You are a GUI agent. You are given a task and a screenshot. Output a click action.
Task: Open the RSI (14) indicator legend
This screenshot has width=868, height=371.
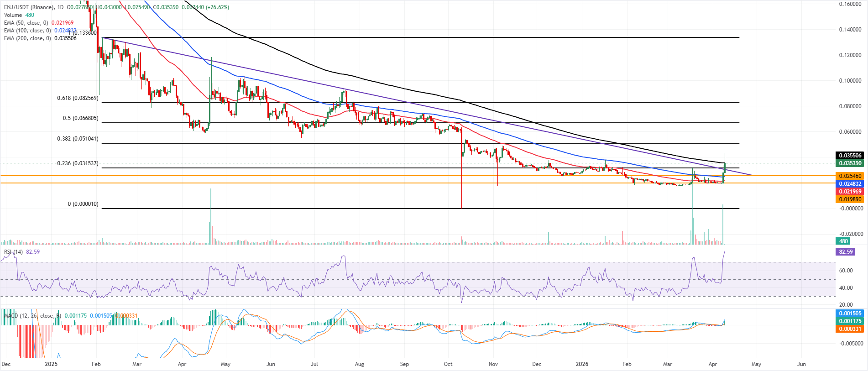pos(13,252)
